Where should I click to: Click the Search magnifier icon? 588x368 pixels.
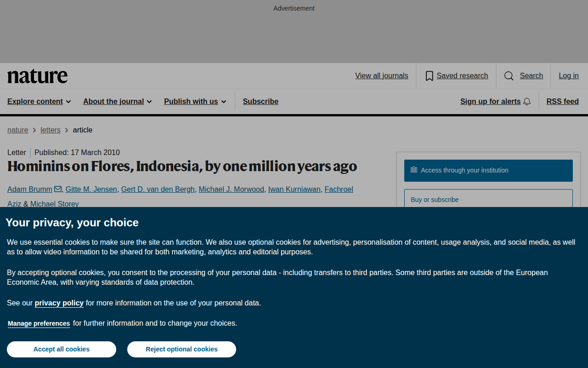(x=509, y=76)
